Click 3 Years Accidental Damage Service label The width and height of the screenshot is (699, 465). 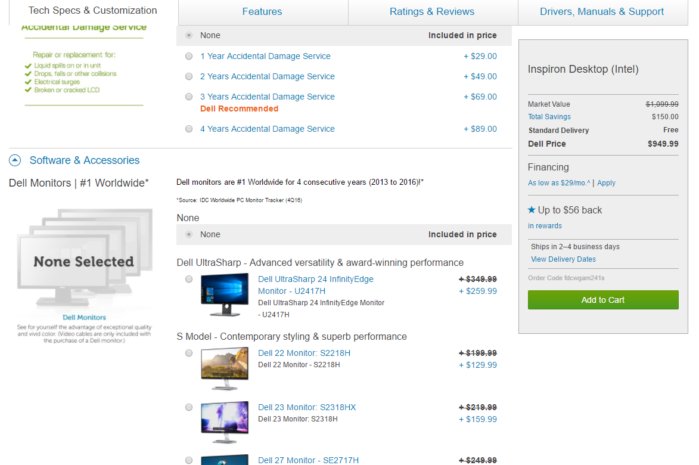[267, 97]
